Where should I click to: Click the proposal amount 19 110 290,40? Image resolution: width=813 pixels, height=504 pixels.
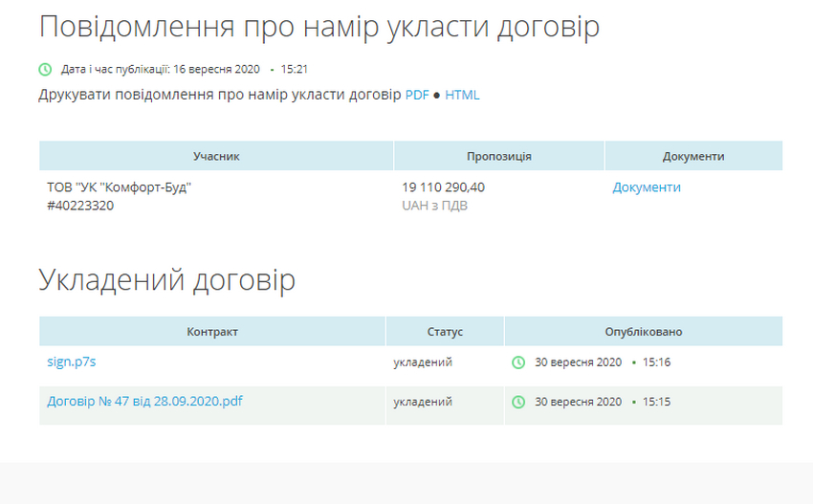pyautogui.click(x=443, y=187)
